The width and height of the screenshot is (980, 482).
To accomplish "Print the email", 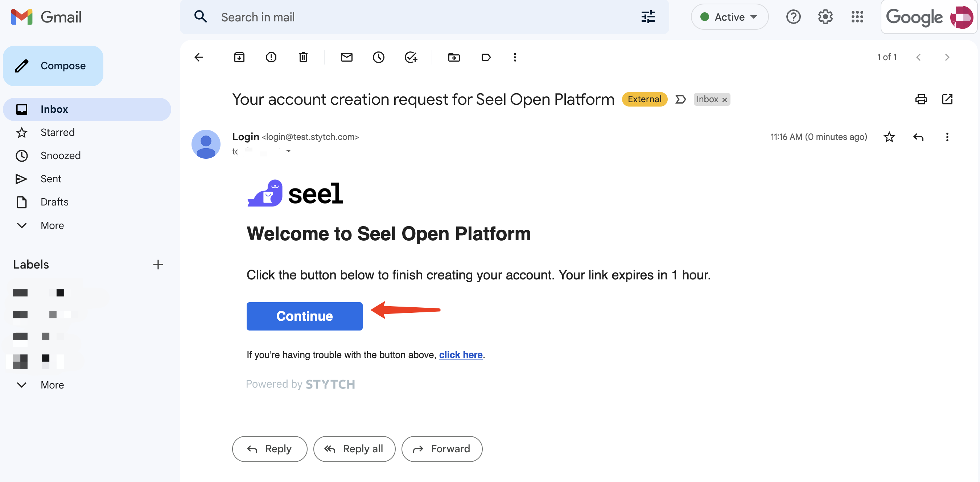I will click(x=921, y=99).
